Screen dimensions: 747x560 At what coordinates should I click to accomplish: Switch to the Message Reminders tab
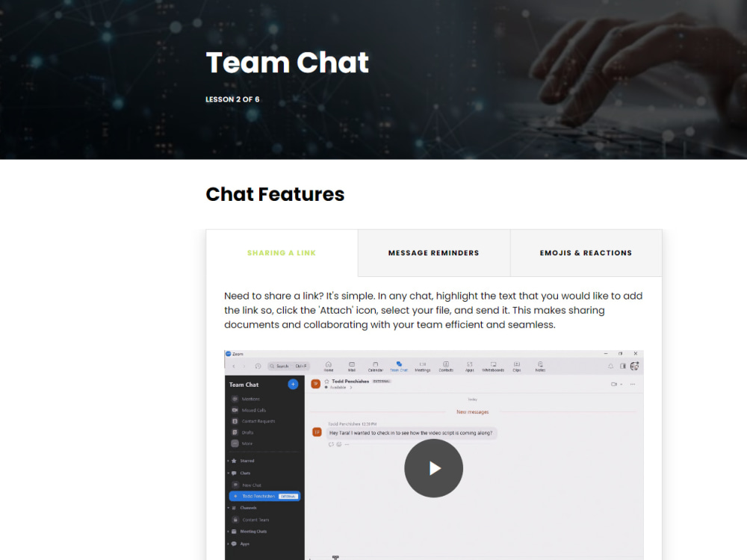point(433,253)
